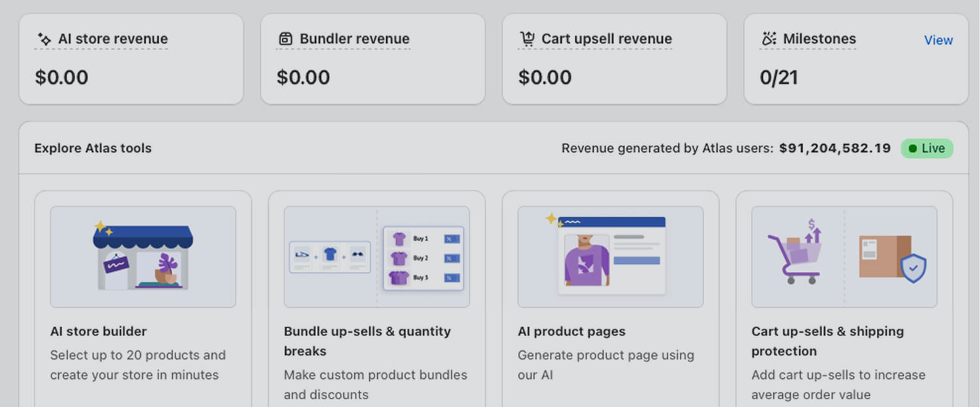Open the Cart up-sells & shipping protection illustration
Screen dimensions: 980x407
tap(844, 257)
